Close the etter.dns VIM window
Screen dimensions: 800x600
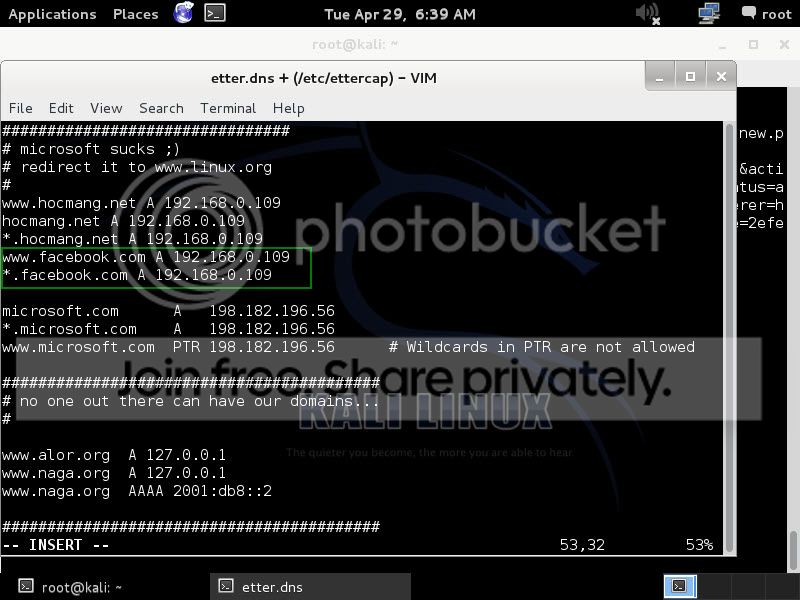click(721, 77)
